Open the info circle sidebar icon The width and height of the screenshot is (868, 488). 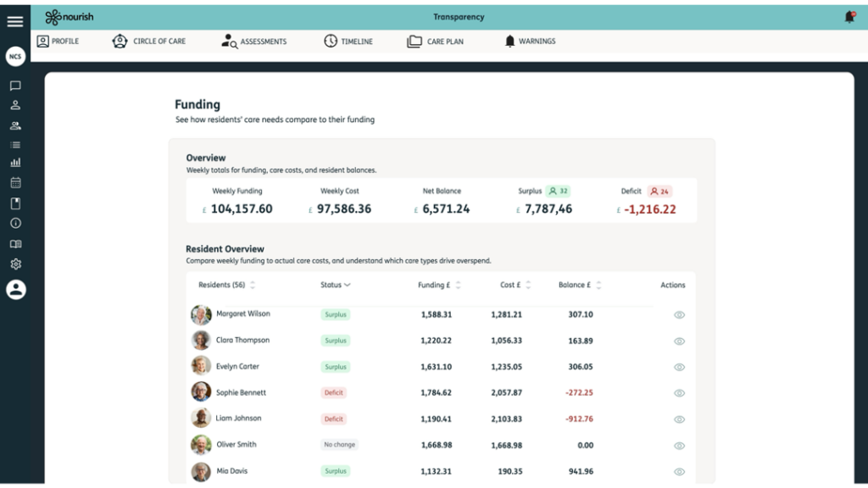click(15, 223)
